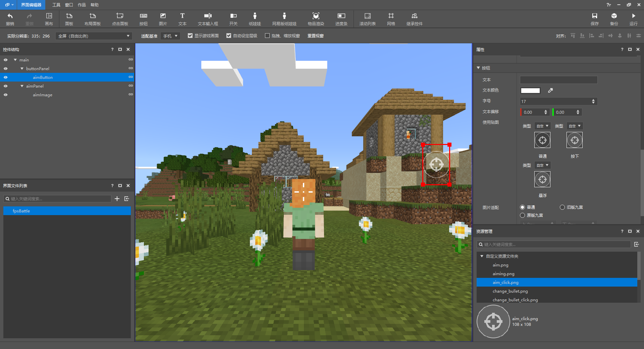Toggle visibility of buttonPanel node
This screenshot has height=349, width=644.
click(6, 68)
